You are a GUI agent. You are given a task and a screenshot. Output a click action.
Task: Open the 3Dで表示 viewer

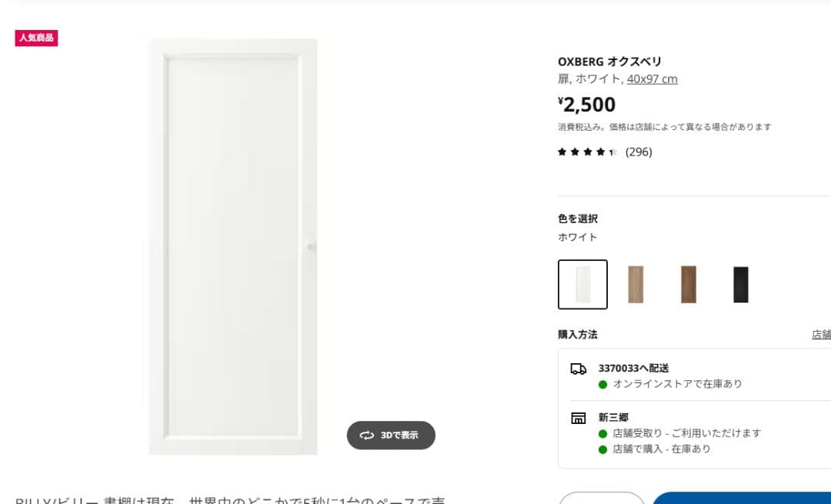(391, 435)
